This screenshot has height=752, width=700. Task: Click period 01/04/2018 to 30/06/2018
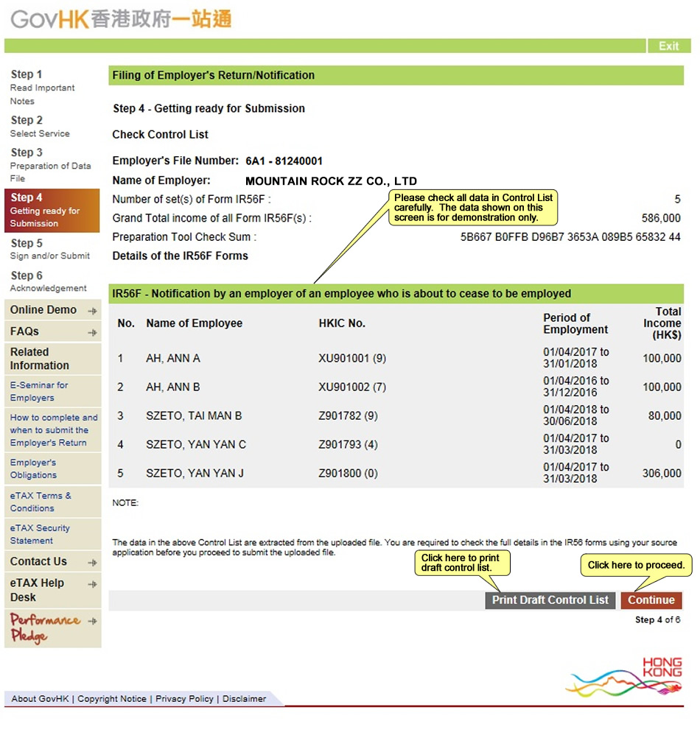pyautogui.click(x=575, y=415)
